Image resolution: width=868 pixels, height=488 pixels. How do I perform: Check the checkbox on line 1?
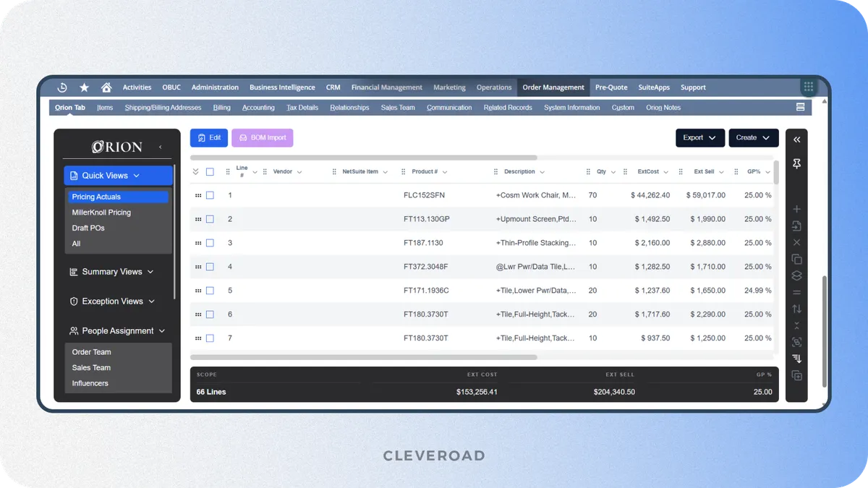click(x=210, y=194)
